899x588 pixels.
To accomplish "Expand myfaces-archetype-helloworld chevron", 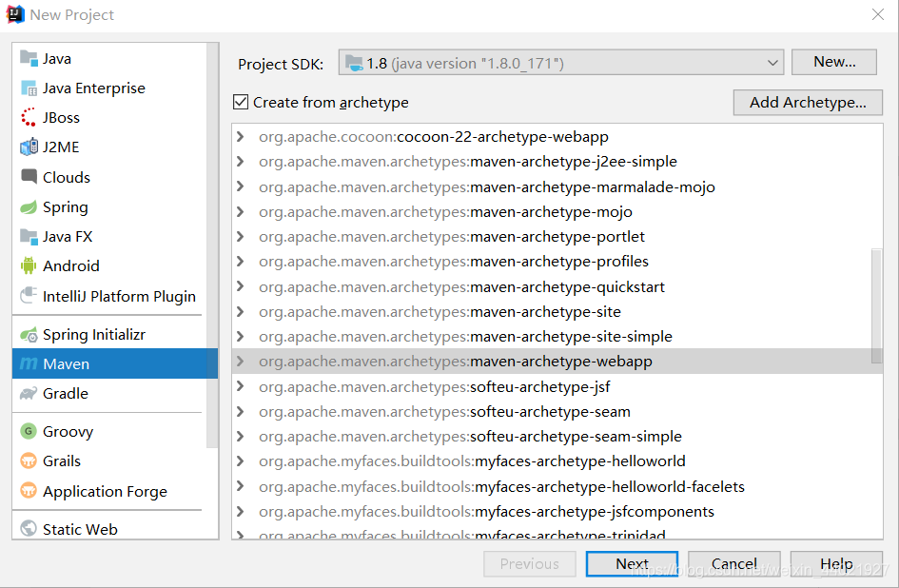I will pos(241,461).
